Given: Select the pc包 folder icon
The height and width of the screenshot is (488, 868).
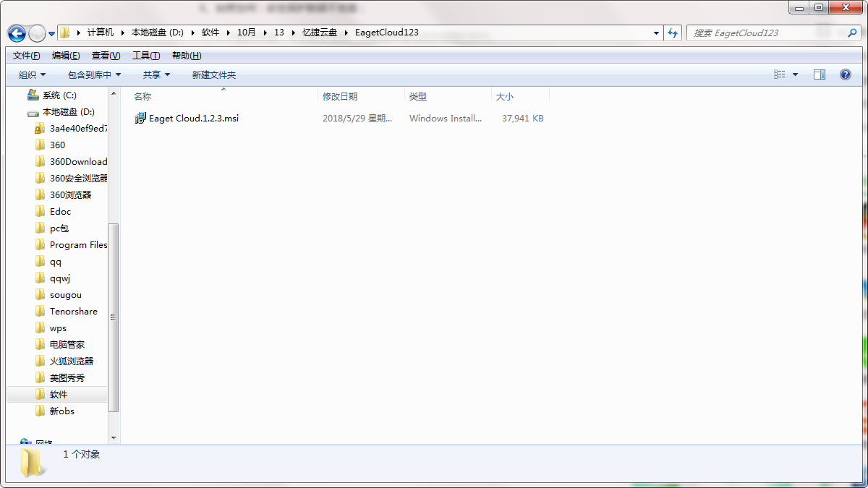Looking at the screenshot, I should pyautogui.click(x=41, y=228).
